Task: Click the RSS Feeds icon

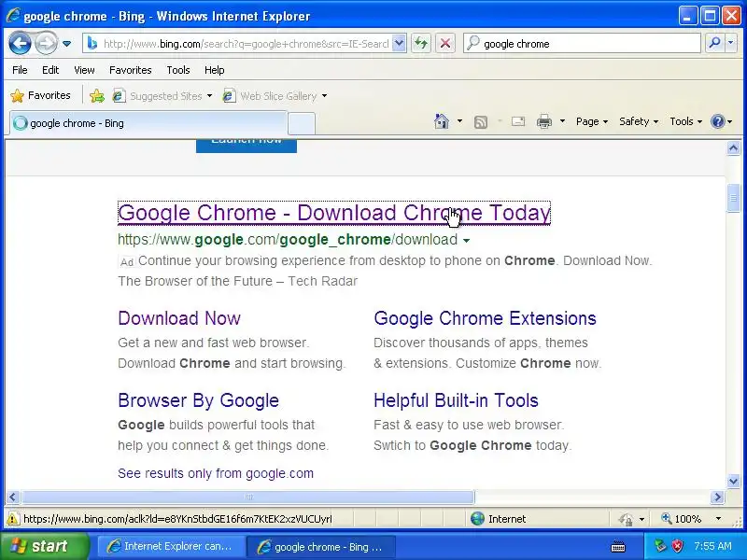Action: (x=481, y=122)
